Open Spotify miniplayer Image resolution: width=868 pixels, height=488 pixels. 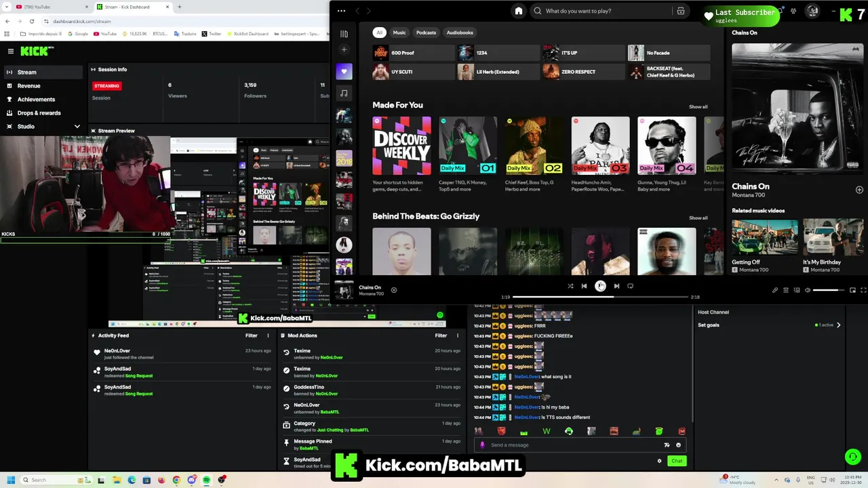(852, 290)
